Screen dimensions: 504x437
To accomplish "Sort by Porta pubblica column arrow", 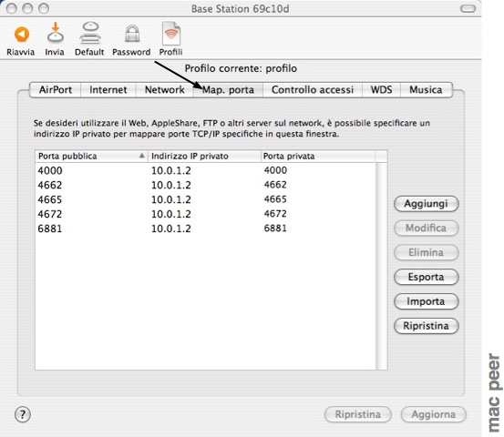I will coord(142,156).
